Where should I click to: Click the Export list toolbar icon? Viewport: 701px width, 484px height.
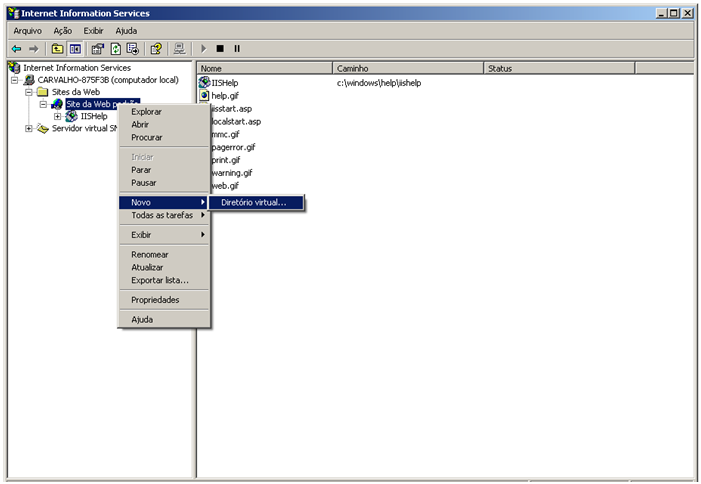(x=133, y=48)
